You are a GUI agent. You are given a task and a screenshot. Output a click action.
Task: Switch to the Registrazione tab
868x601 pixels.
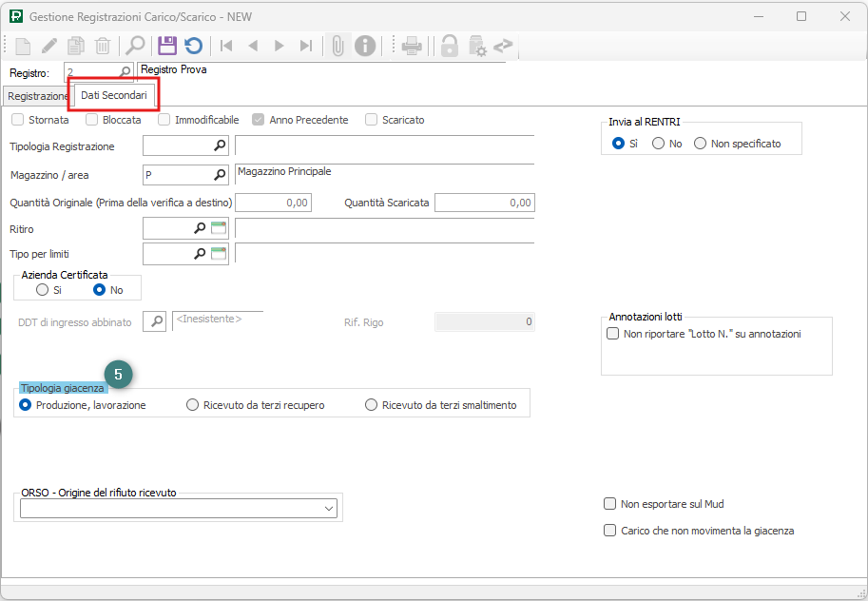[x=37, y=96]
